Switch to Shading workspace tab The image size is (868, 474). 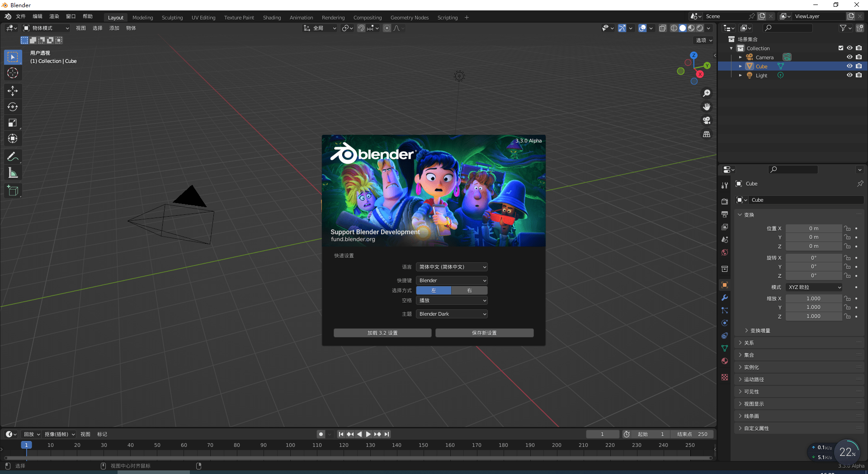[x=272, y=18]
